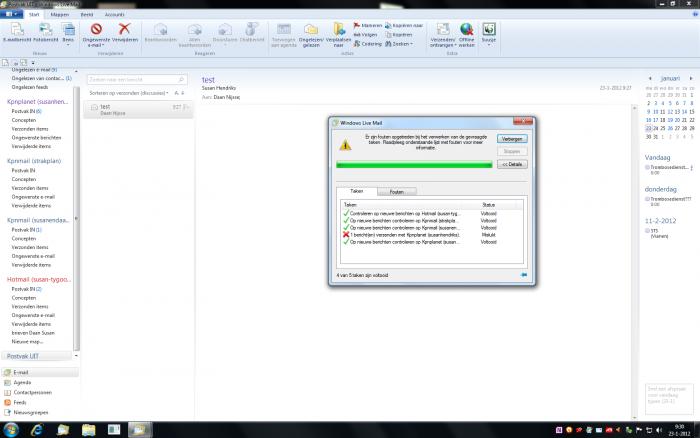Go to next month in calendar

click(x=691, y=79)
